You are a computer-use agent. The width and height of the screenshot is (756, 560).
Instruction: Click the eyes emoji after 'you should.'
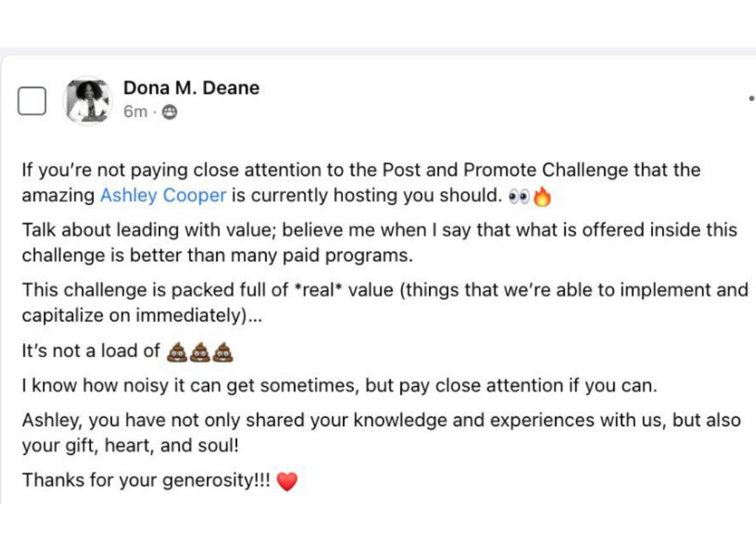pos(519,197)
